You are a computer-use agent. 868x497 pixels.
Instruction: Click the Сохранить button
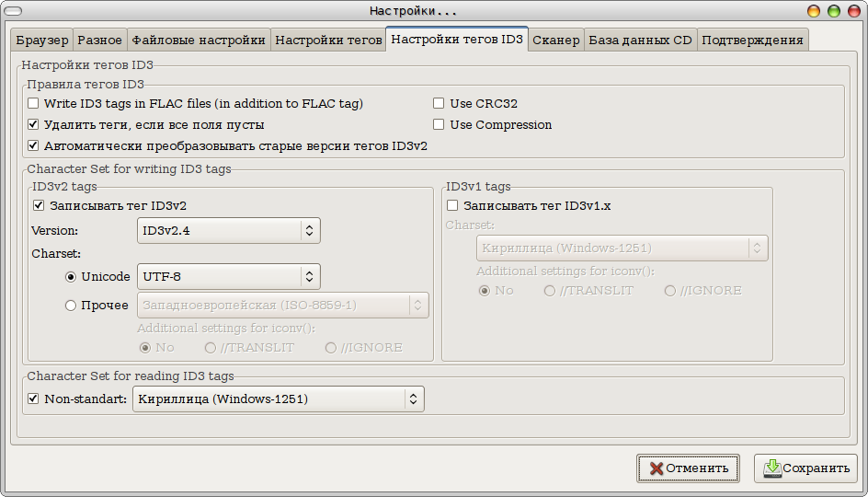click(805, 468)
